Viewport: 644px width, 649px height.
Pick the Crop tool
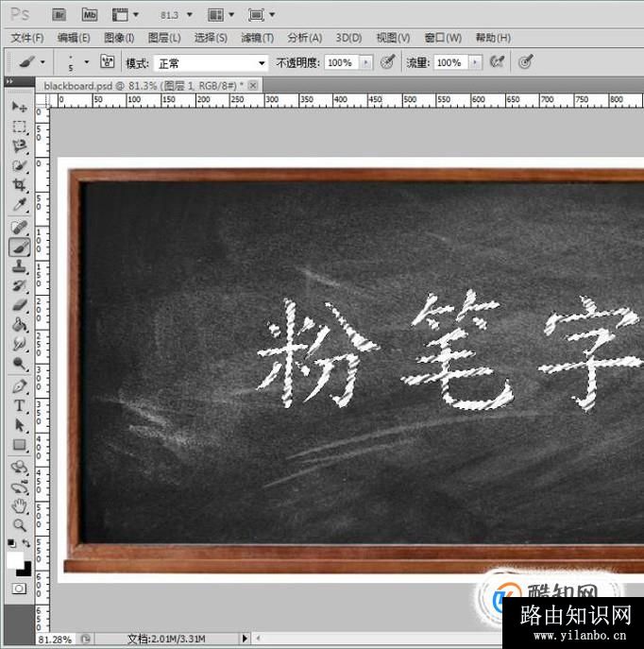point(19,186)
